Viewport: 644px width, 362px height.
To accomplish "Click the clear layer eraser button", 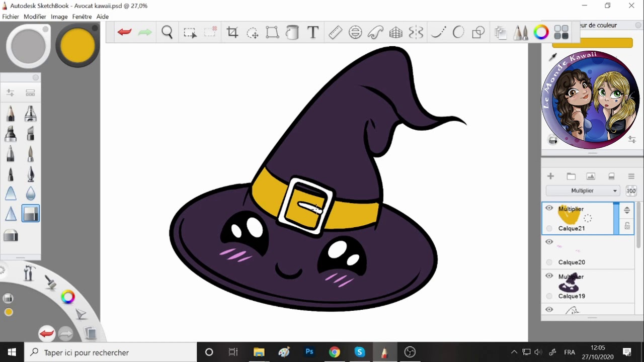I will tap(611, 176).
